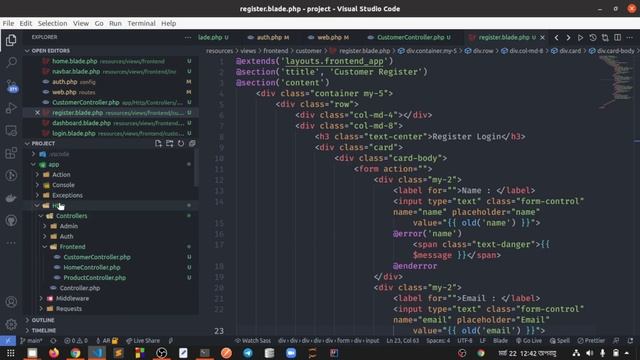Open the Source Control view in the activity bar
The image size is (640, 360).
point(11,85)
